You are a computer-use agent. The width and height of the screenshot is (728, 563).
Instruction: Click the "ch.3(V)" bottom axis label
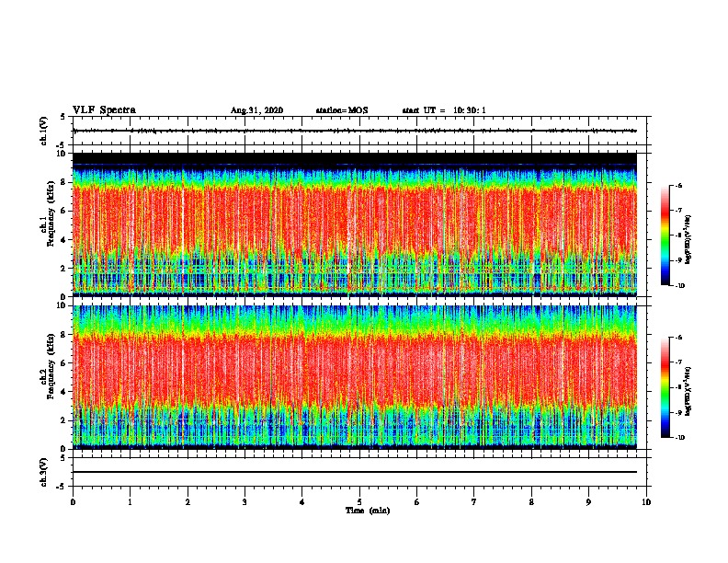(44, 472)
